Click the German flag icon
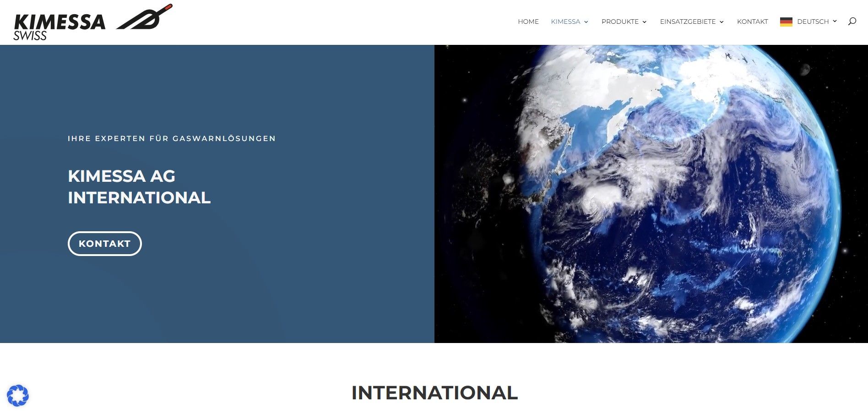The image size is (868, 414). 786,22
